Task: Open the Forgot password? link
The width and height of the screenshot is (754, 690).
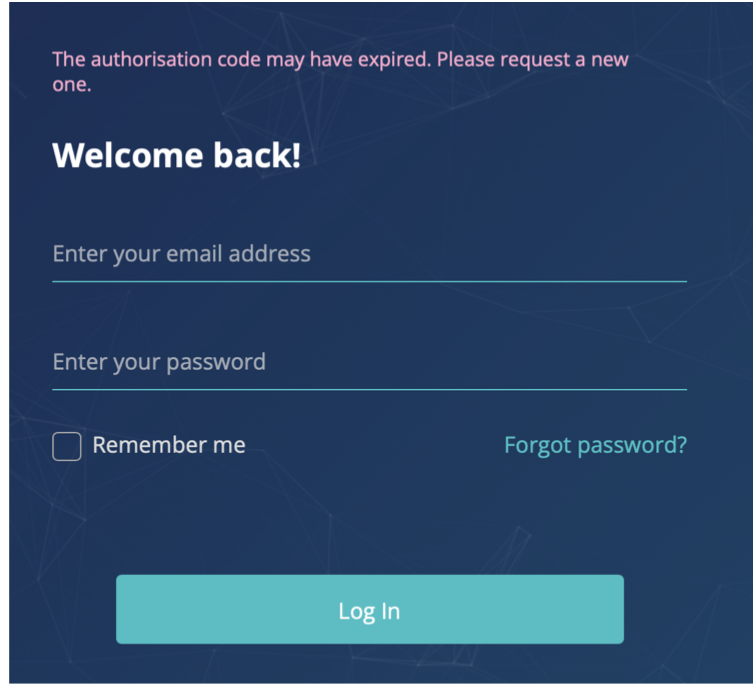Action: click(595, 445)
